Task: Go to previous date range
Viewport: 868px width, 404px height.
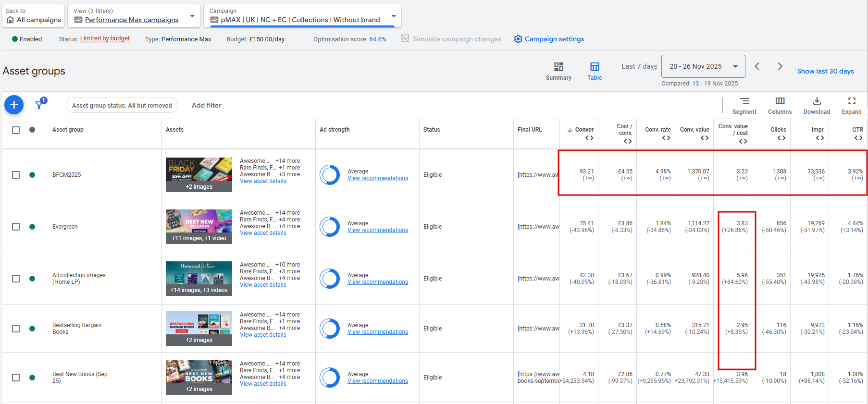Action: [757, 66]
